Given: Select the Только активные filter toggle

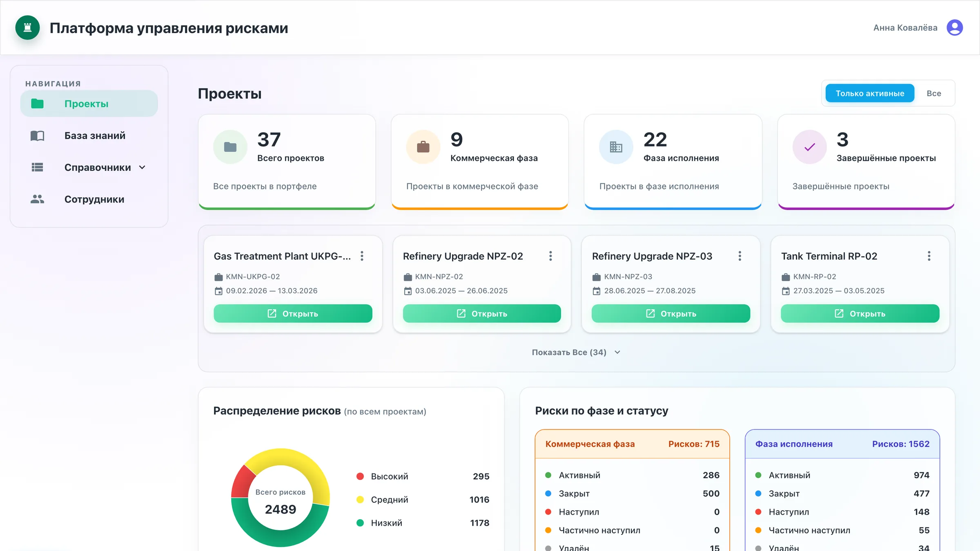Looking at the screenshot, I should coord(870,93).
